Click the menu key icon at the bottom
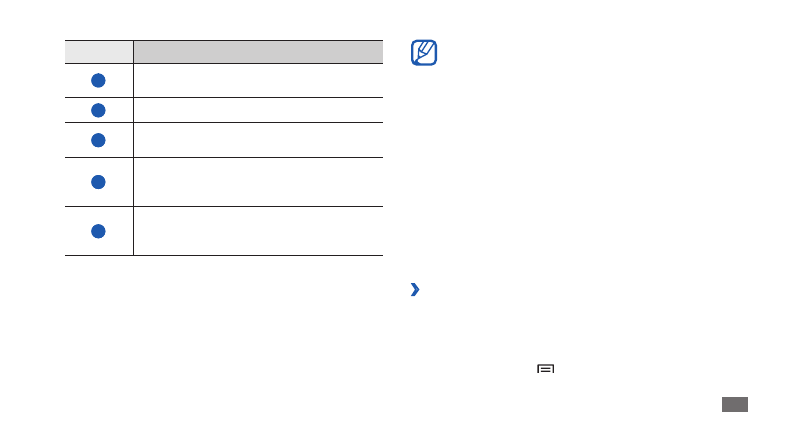The image size is (794, 431). tap(545, 370)
